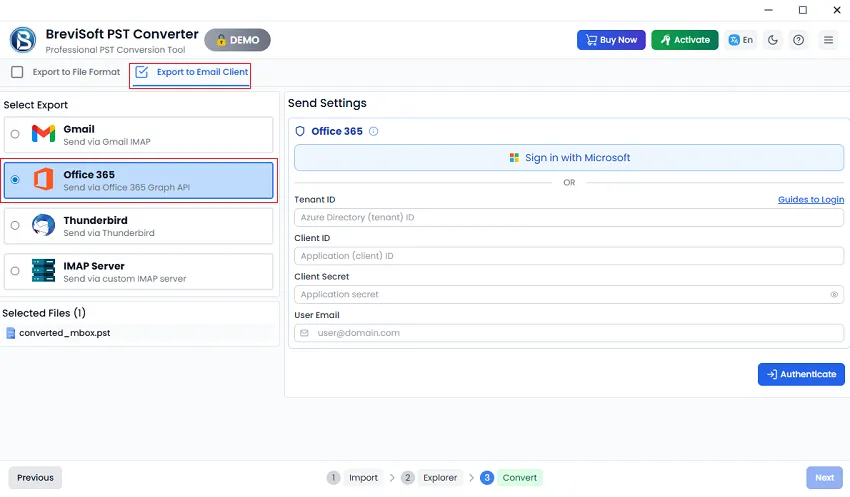Minimize the application window
850x497 pixels.
point(769,10)
